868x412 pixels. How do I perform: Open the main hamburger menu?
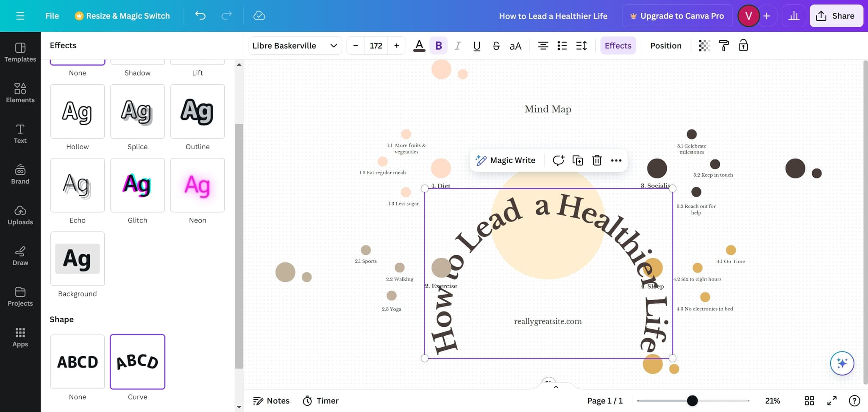20,16
